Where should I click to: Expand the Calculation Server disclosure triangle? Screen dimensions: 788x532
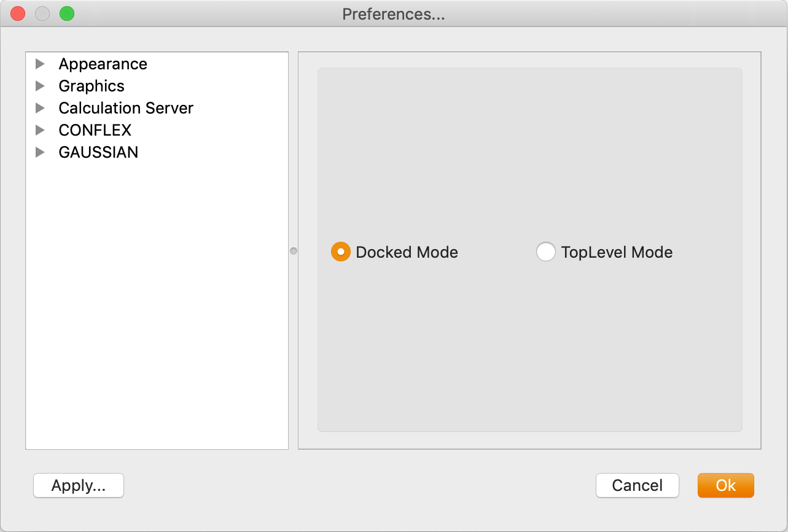point(41,108)
